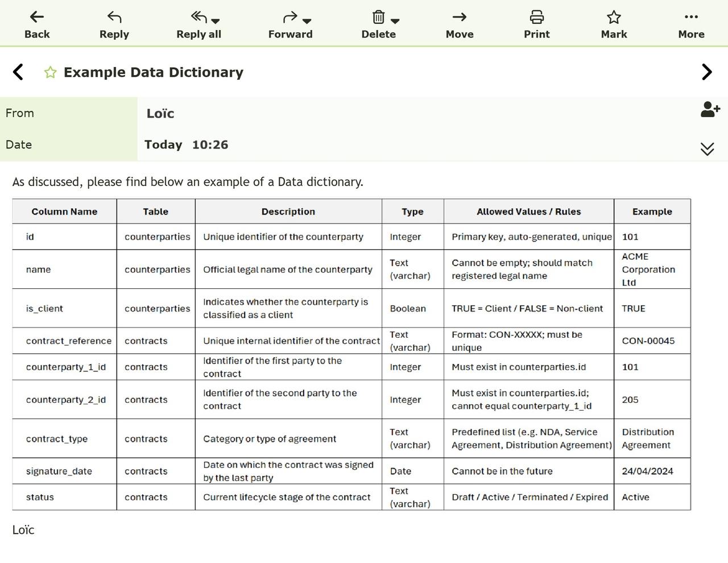Image resolution: width=728 pixels, height=563 pixels.
Task: Reply to this email
Action: point(114,25)
